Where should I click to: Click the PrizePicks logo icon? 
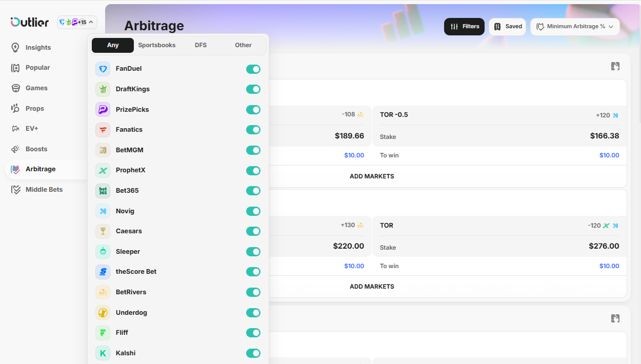click(x=103, y=110)
